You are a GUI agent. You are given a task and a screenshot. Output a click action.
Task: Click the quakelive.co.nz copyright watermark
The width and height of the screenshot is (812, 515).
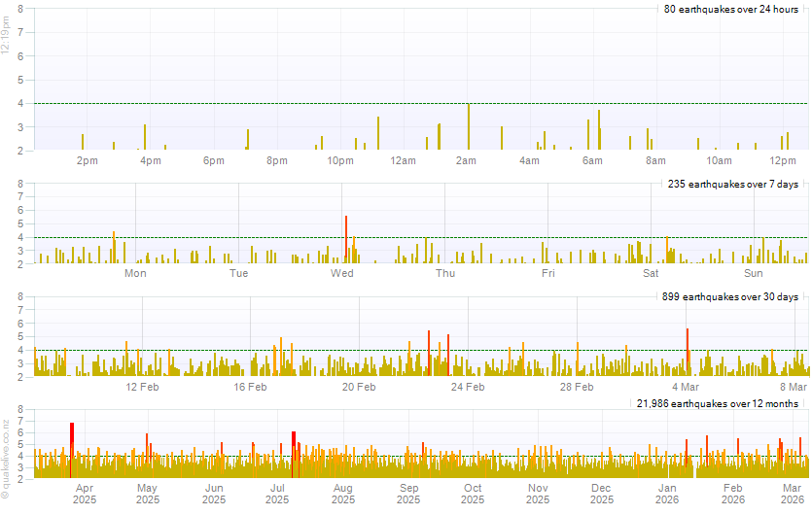click(x=6, y=459)
